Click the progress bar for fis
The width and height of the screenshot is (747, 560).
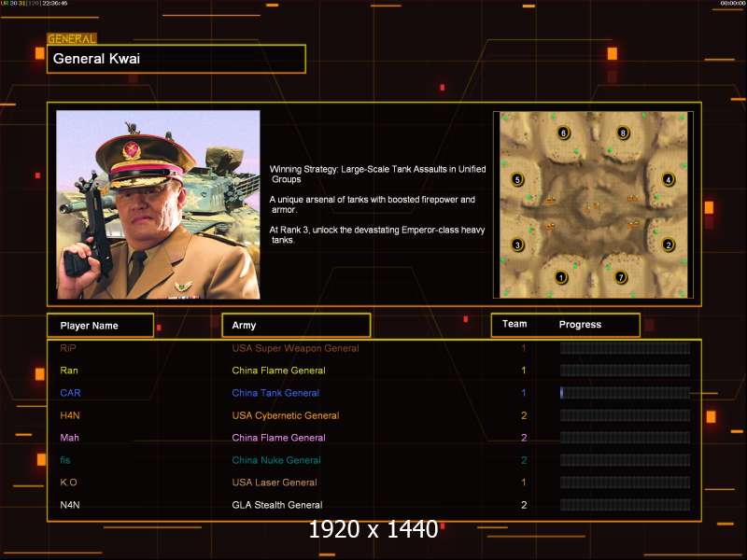625,460
